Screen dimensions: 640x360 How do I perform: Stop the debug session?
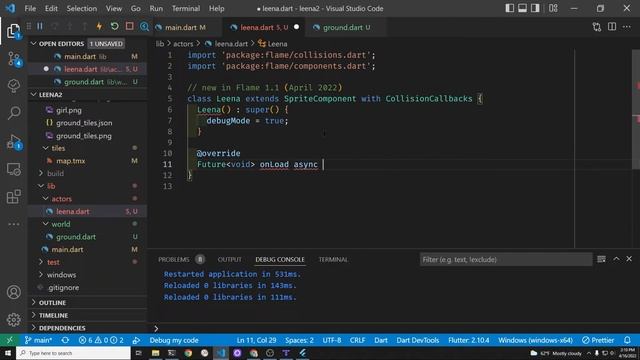[x=129, y=27]
